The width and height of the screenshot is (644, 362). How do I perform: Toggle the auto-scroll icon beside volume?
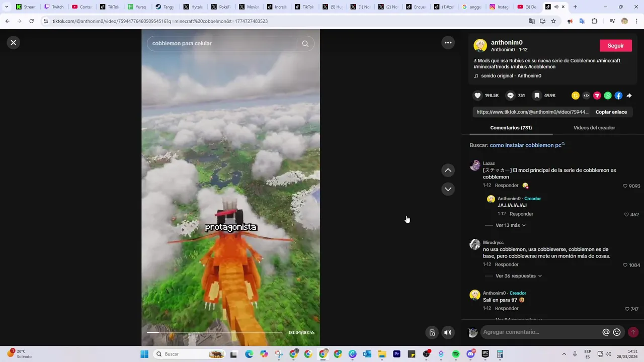pyautogui.click(x=432, y=332)
